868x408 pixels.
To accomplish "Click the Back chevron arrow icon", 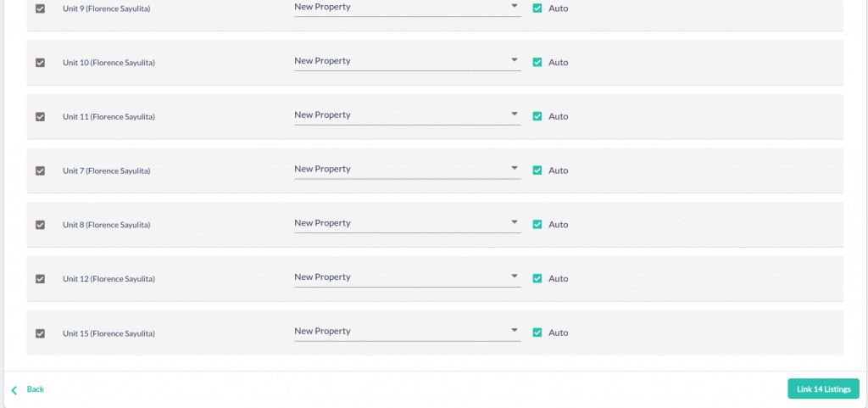I will click(14, 390).
